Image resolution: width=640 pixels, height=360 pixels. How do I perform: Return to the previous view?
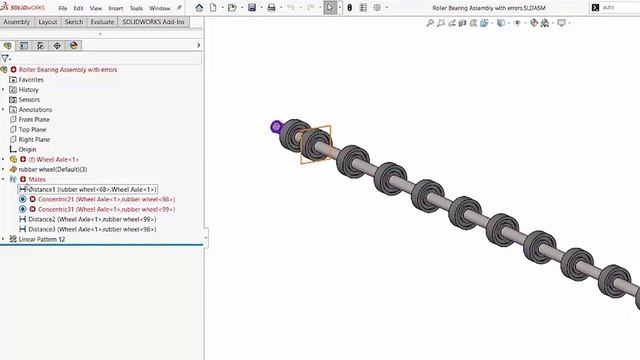point(452,23)
